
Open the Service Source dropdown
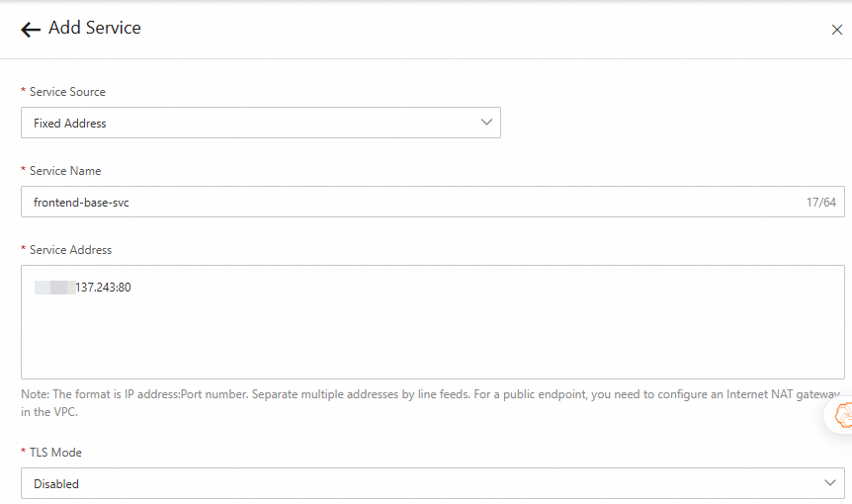pyautogui.click(x=260, y=123)
